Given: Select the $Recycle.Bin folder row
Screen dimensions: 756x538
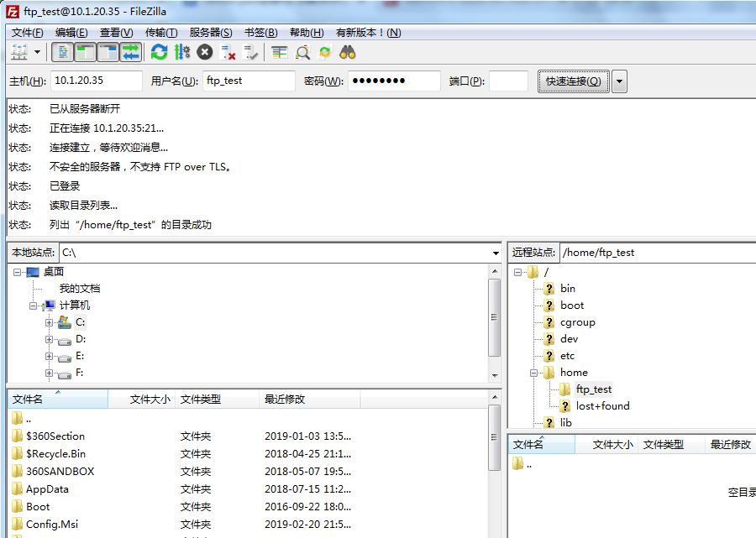Looking at the screenshot, I should tap(248, 454).
